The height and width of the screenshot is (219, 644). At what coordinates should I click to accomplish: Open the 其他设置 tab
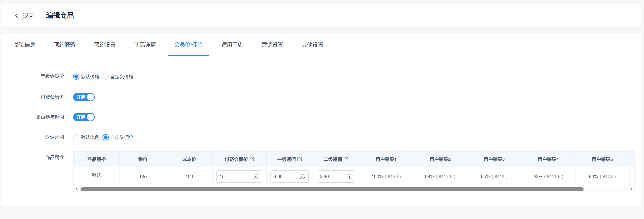coord(312,45)
